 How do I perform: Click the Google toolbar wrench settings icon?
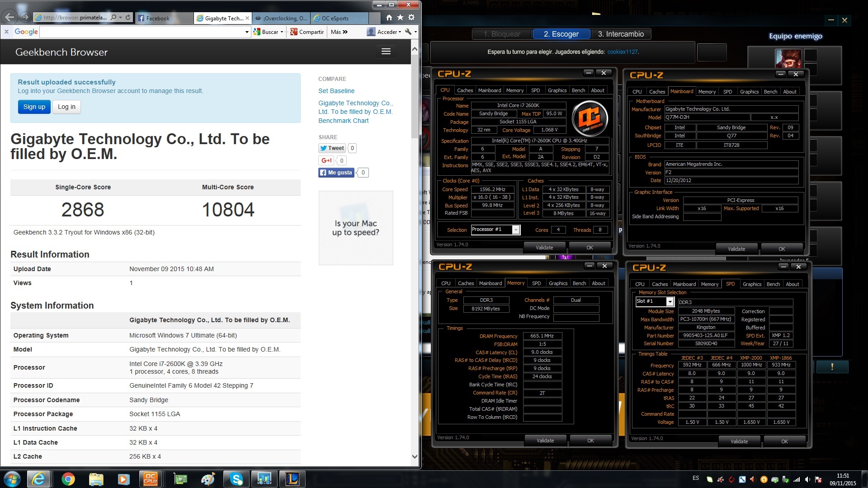click(408, 32)
